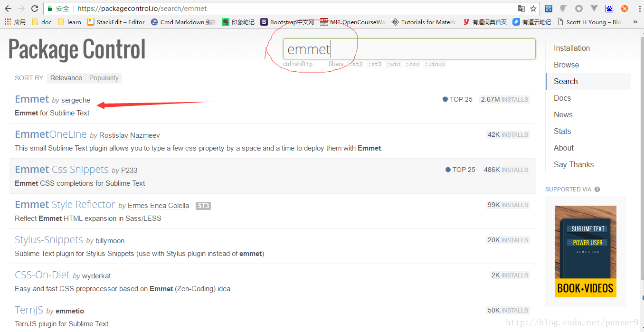Expand the bookmarks overflow chevron
This screenshot has height=332, width=644.
click(635, 22)
